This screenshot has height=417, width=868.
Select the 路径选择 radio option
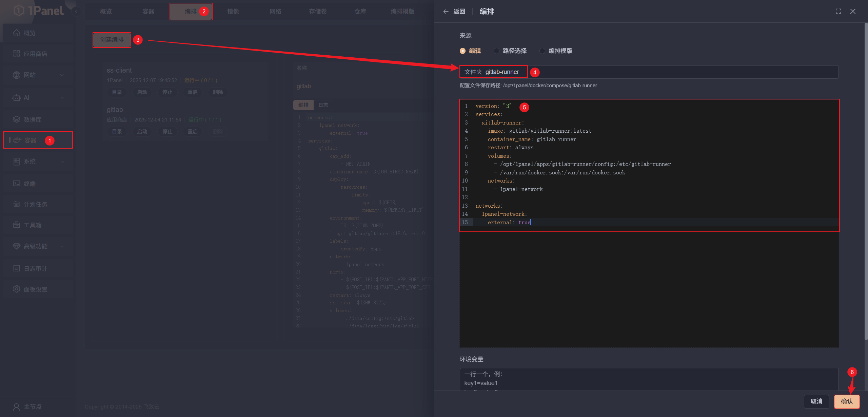coord(496,51)
